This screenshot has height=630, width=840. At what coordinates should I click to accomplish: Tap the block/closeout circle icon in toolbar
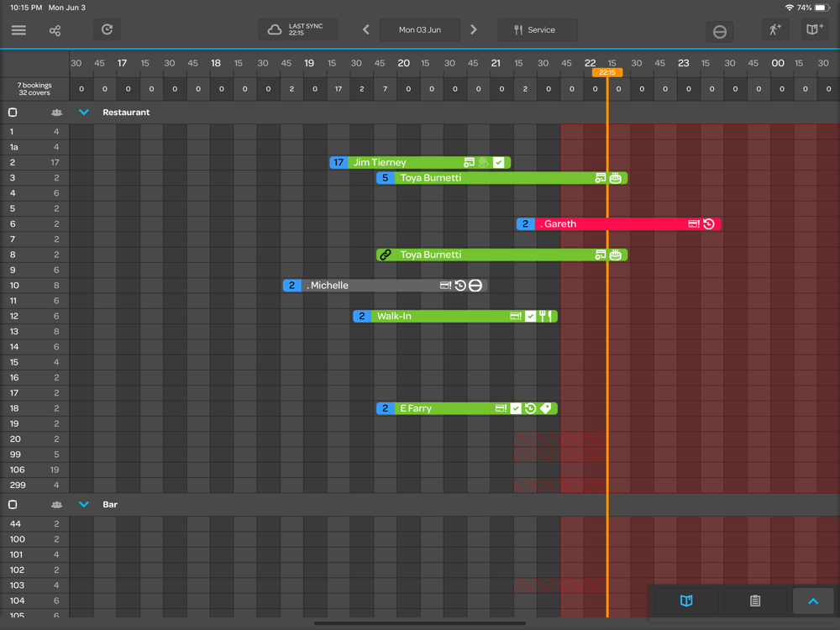pos(720,32)
